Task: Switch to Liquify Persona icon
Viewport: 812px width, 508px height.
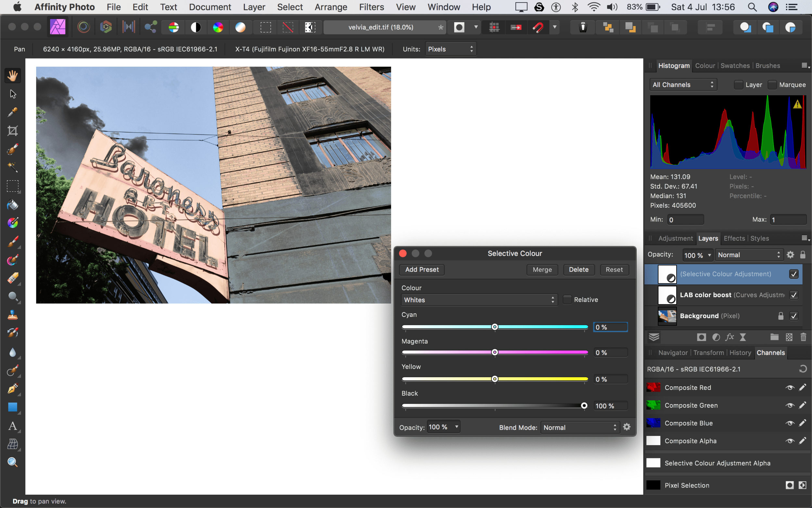Action: 83,27
